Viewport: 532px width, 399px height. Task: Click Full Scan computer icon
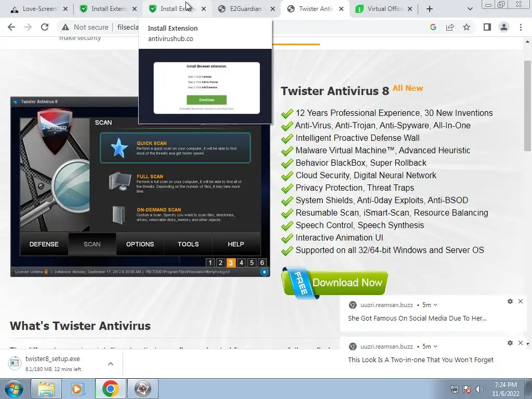tap(120, 181)
